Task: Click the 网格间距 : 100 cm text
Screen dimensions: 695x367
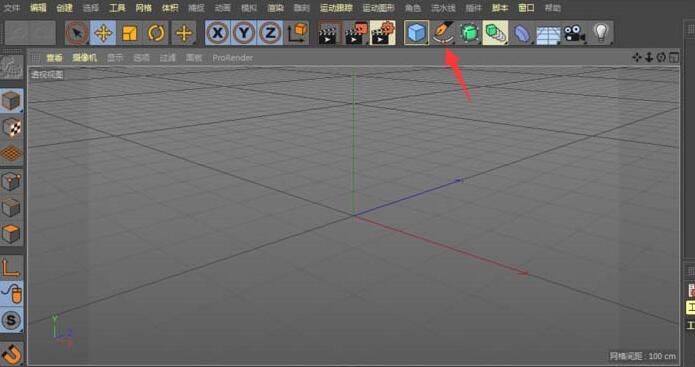Action: (643, 356)
